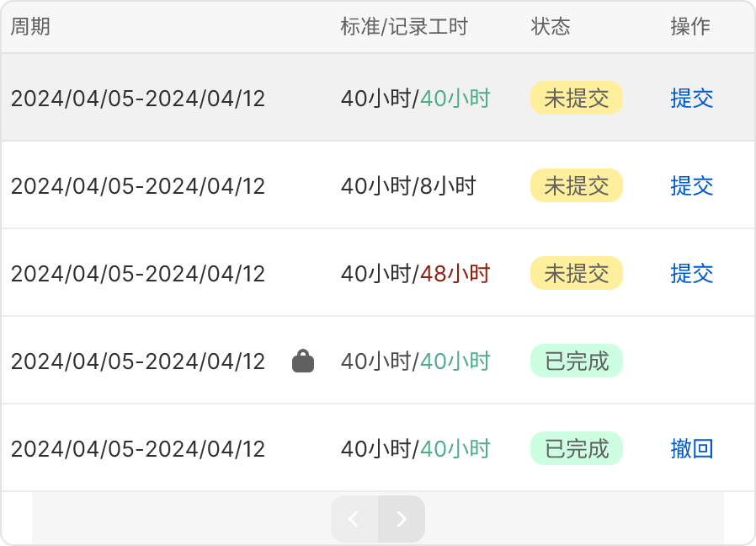The image size is (756, 546).
Task: Select the 周期 column header
Action: tap(31, 27)
